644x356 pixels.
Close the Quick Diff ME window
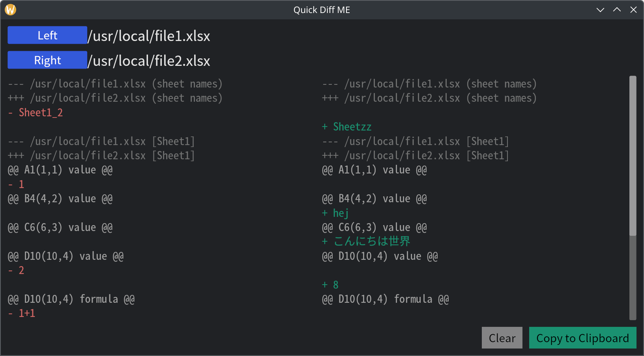[x=633, y=10]
